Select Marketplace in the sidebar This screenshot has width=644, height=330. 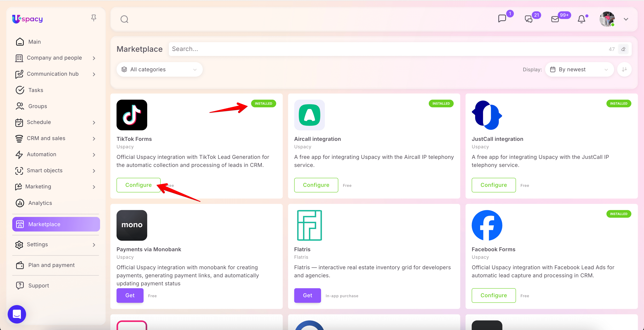click(56, 224)
